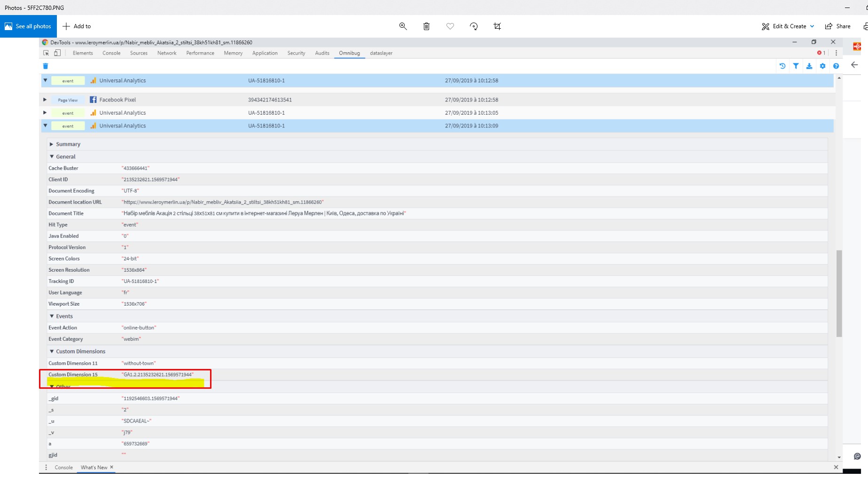Collapse the Custom Dimensions section
Screen dimensions: 868x479
pyautogui.click(x=52, y=351)
